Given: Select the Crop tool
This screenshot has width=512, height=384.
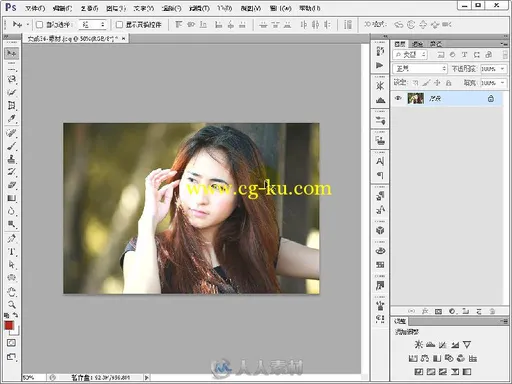Looking at the screenshot, I should pos(11,106).
